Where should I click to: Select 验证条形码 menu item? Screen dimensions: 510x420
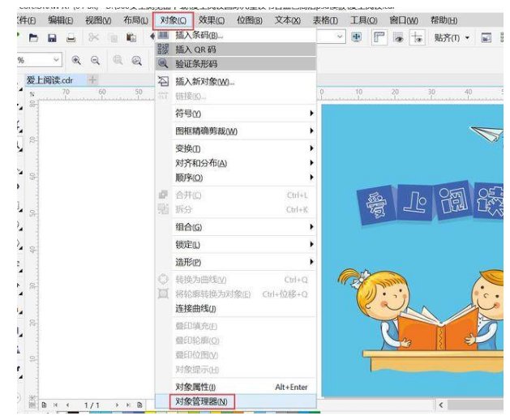click(x=236, y=64)
